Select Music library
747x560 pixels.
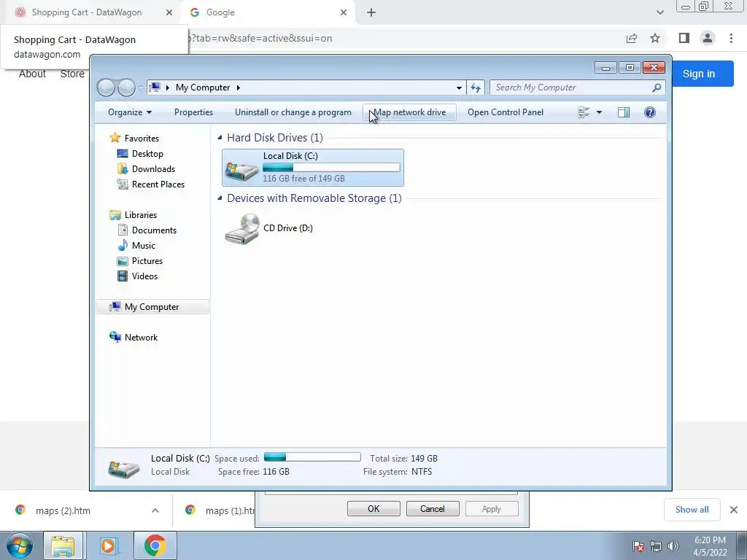pyautogui.click(x=144, y=245)
